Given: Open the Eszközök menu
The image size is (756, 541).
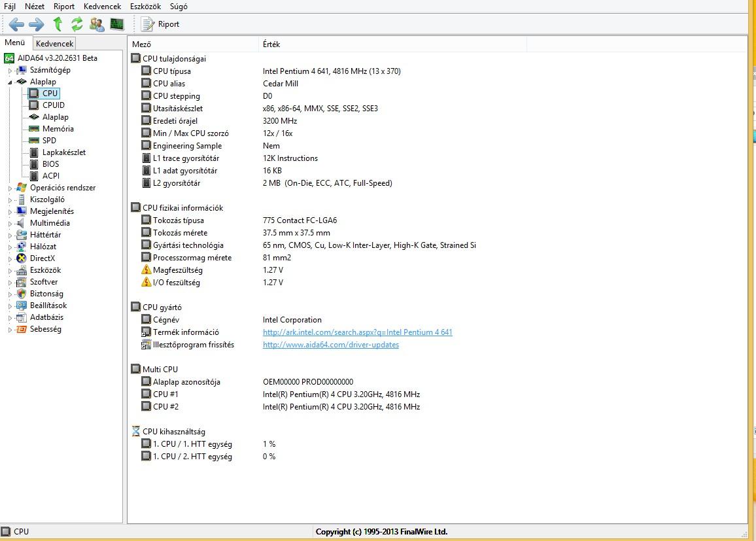Looking at the screenshot, I should tap(146, 7).
